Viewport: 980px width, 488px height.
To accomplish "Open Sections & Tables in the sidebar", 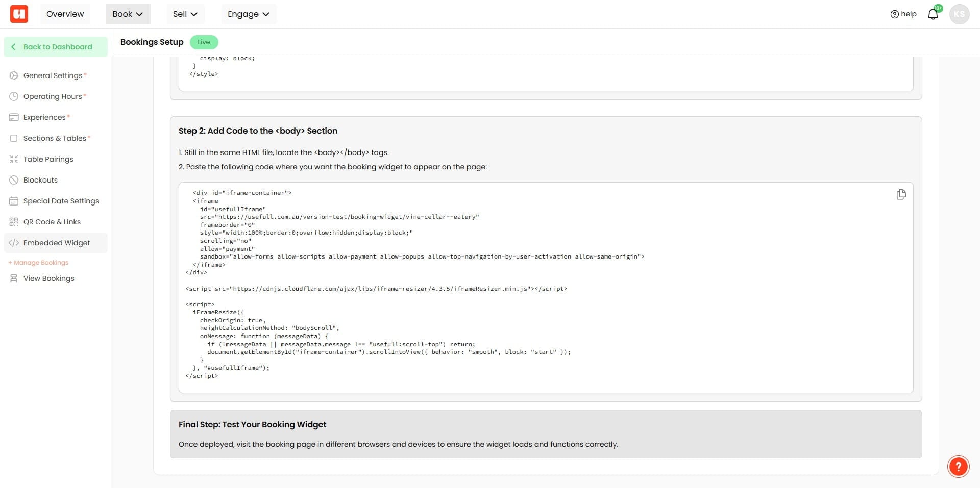I will coord(56,138).
